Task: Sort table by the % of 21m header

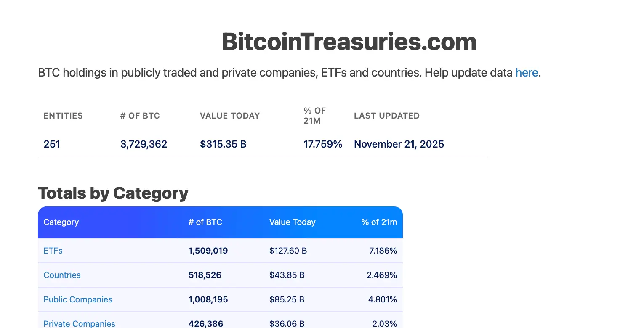Action: 379,222
